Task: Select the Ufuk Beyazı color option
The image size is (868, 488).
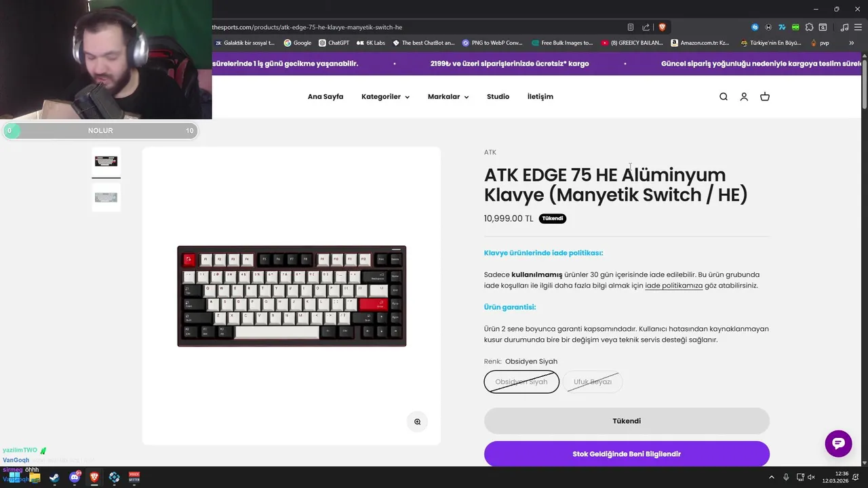Action: [593, 382]
